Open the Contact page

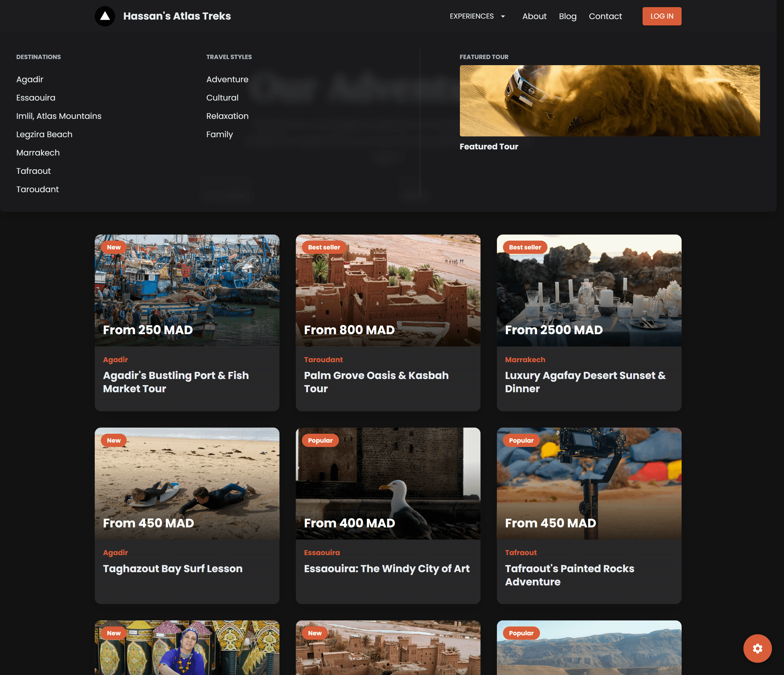[605, 16]
